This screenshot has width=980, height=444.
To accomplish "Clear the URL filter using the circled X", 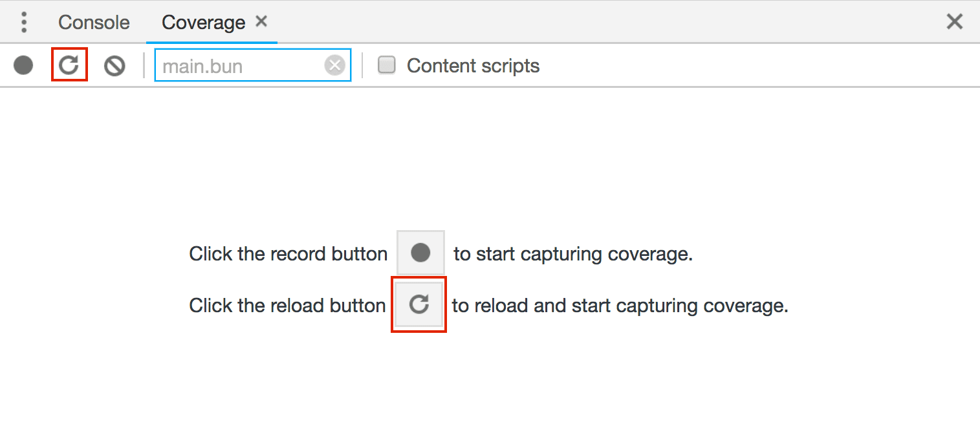I will pyautogui.click(x=334, y=65).
